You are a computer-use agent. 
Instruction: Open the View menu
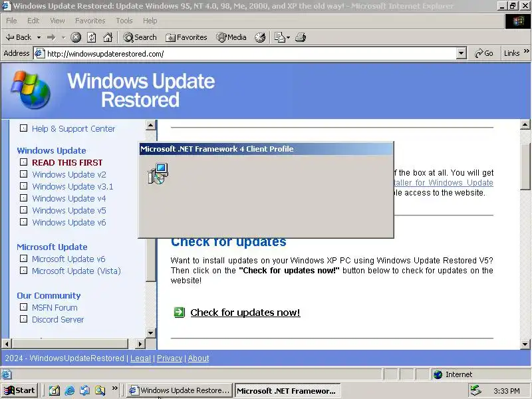[57, 21]
